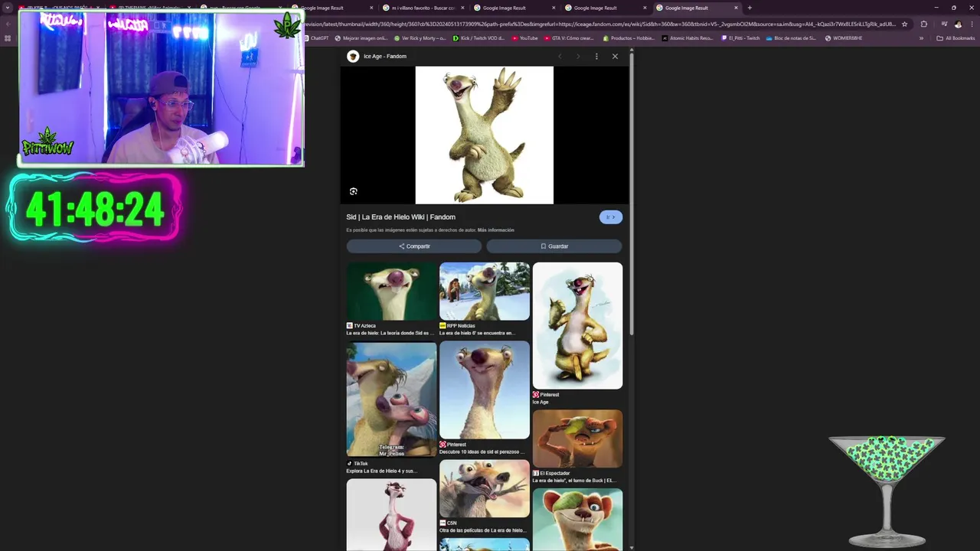Click the Ice Age - Fandom acorn site icon
This screenshot has width=980, height=551.
[353, 56]
